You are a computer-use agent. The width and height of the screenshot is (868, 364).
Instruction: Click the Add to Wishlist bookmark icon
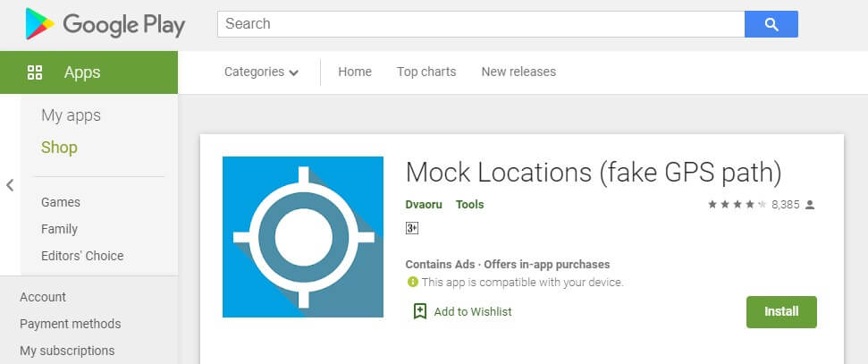pos(420,311)
